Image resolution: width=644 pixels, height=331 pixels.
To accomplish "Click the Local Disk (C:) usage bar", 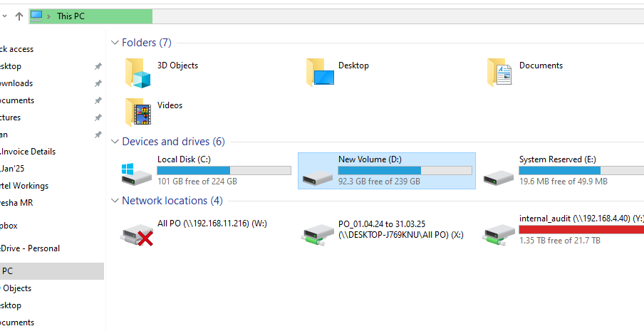I will [224, 171].
